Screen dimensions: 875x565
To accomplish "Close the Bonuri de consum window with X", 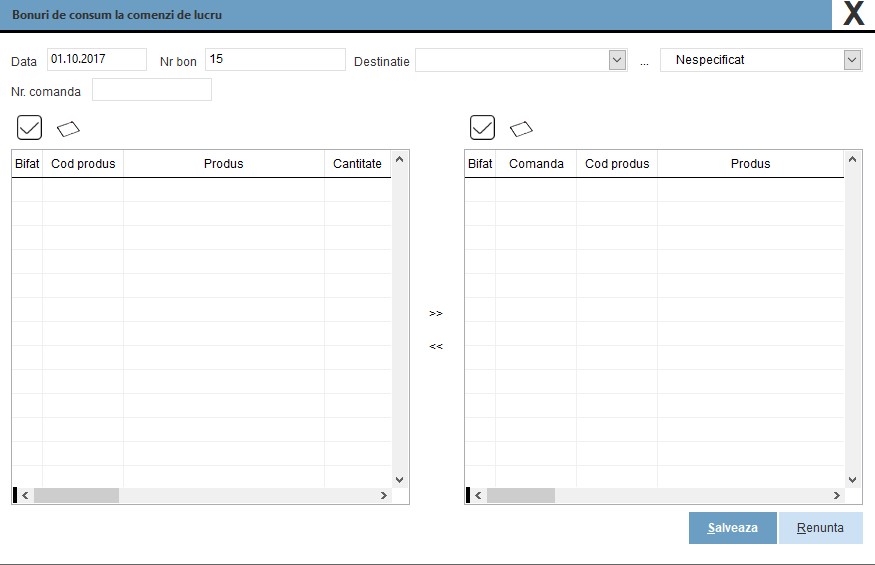I will click(853, 14).
